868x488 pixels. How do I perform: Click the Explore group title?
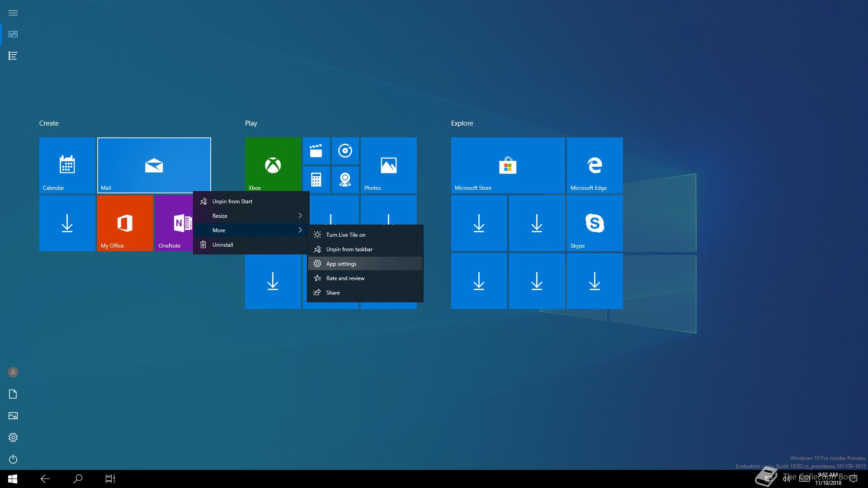[462, 123]
